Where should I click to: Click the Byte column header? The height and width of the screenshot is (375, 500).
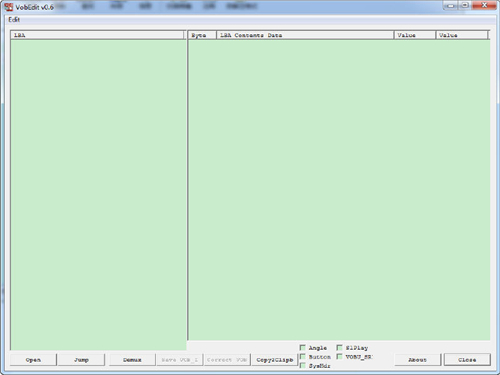click(203, 35)
